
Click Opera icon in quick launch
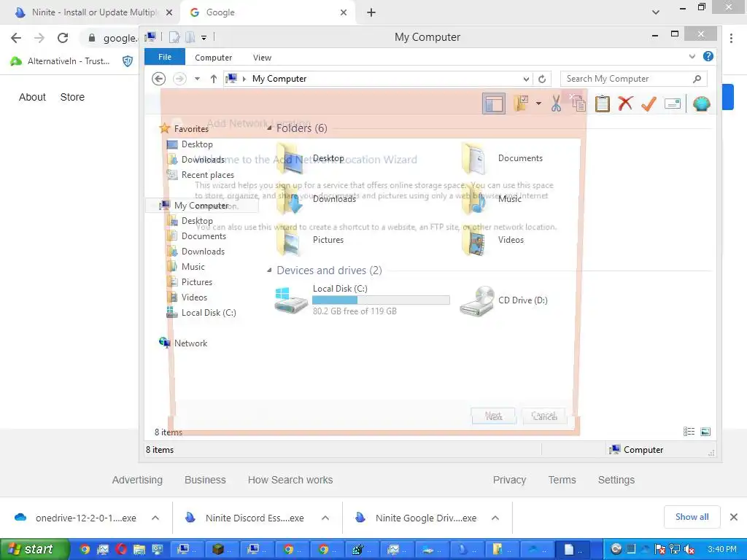click(121, 550)
